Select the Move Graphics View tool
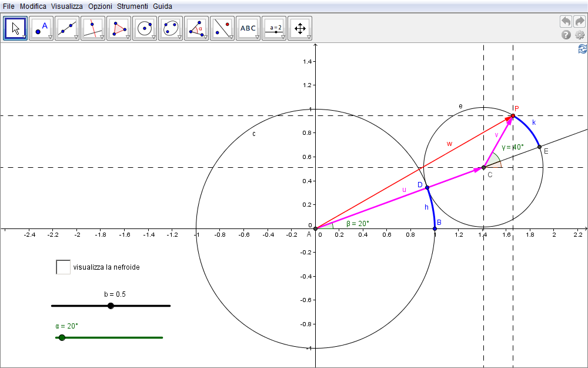The image size is (588, 368). click(x=300, y=28)
